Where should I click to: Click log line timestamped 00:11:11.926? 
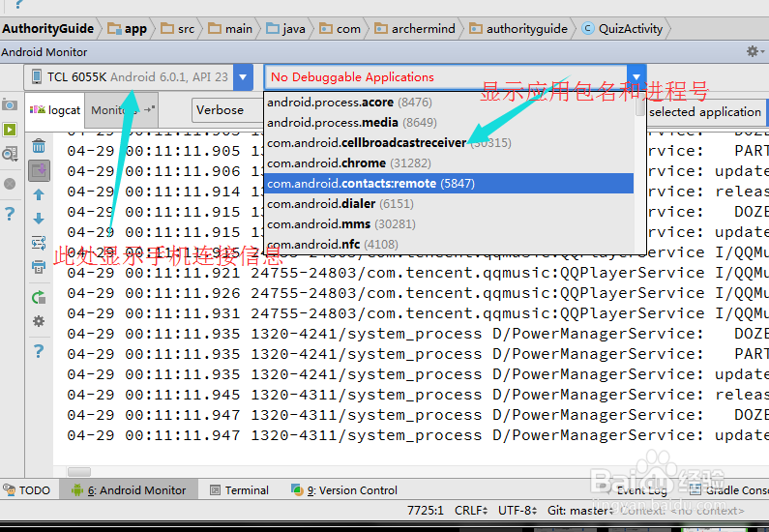coord(418,293)
